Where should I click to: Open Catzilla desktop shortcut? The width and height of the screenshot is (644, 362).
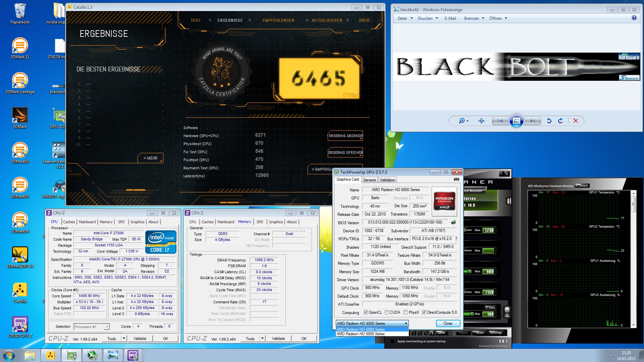[20, 293]
